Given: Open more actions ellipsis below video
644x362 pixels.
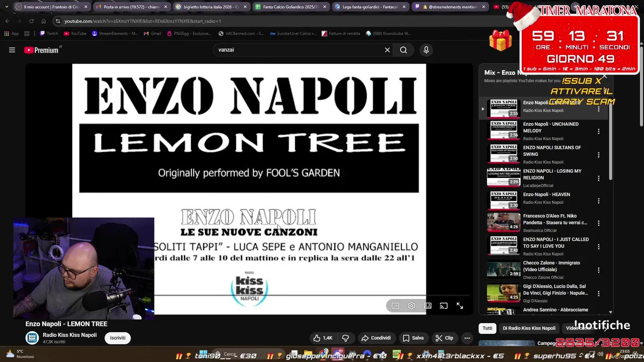Looking at the screenshot, I should [467, 338].
